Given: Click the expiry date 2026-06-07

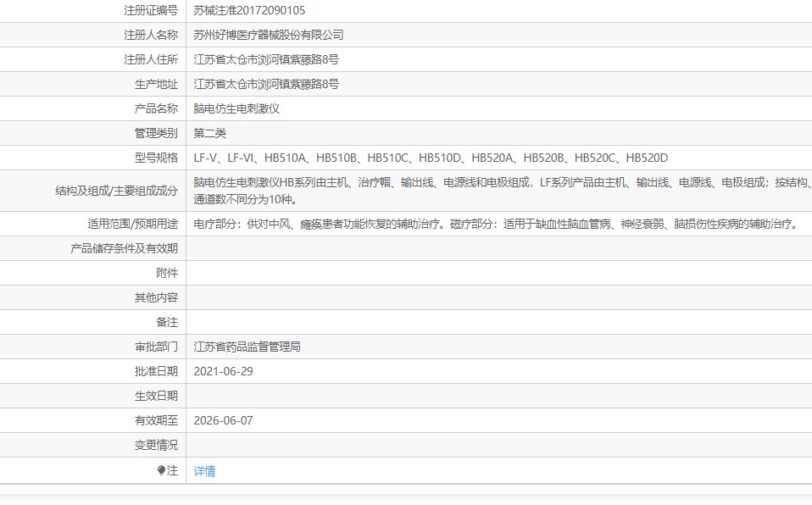Looking at the screenshot, I should (x=223, y=420).
